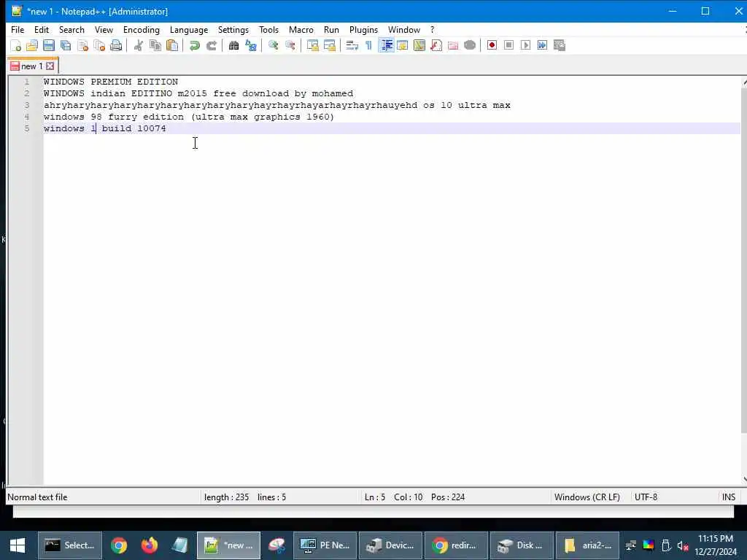Click the Close document toolbar icon
This screenshot has height=560, width=747.
click(83, 45)
